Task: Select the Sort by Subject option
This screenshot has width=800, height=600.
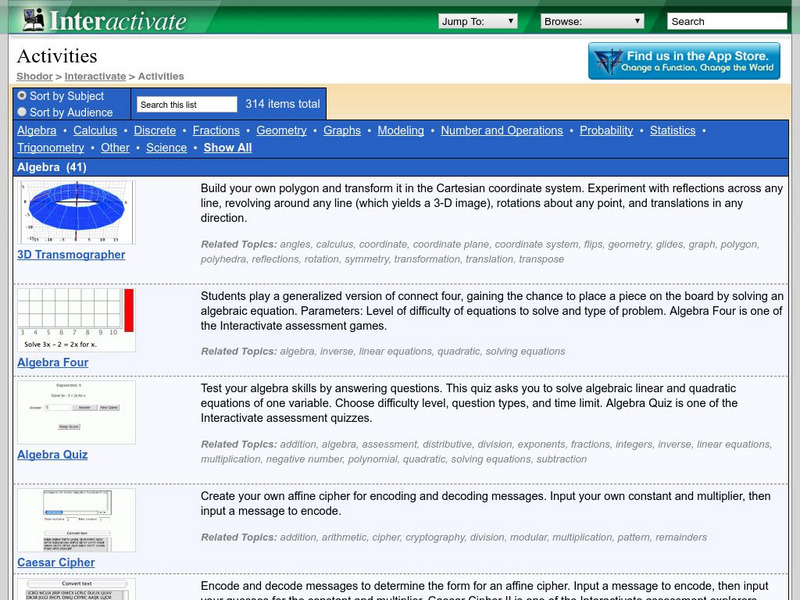Action: pos(22,97)
